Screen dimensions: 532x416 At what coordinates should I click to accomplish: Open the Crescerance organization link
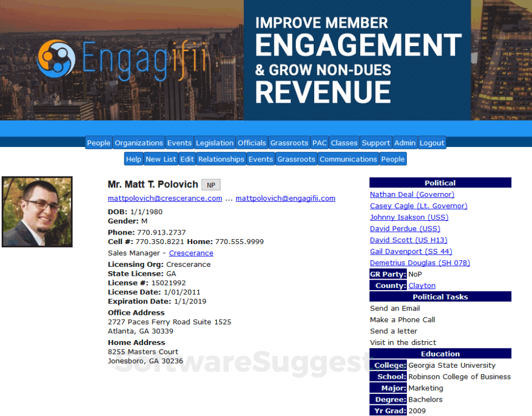[x=191, y=253]
